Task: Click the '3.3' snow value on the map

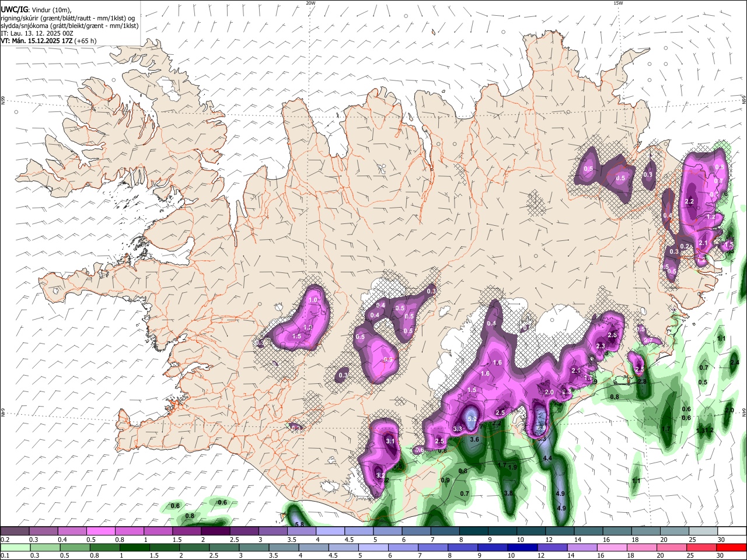Action: tap(458, 429)
